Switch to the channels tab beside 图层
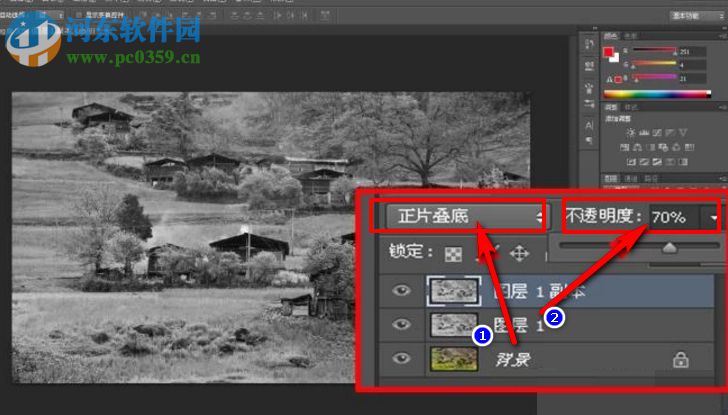Image resolution: width=728 pixels, height=415 pixels. 631,179
